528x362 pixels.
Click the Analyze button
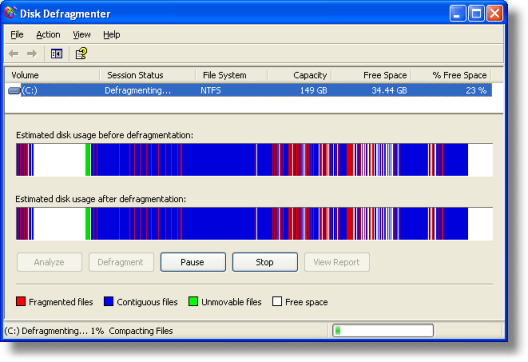[49, 262]
